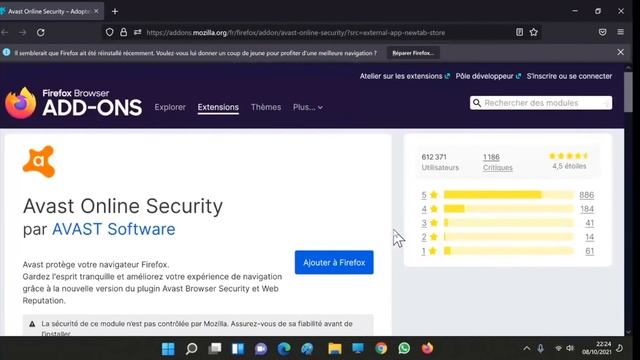Close the Avast Online Security tab
The height and width of the screenshot is (360, 640).
[96, 11]
